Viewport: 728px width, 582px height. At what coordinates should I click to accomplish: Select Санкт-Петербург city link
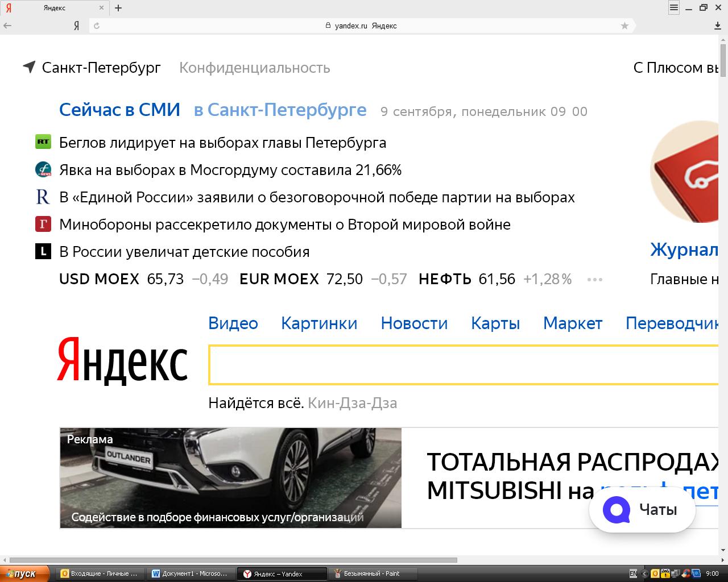coord(101,68)
